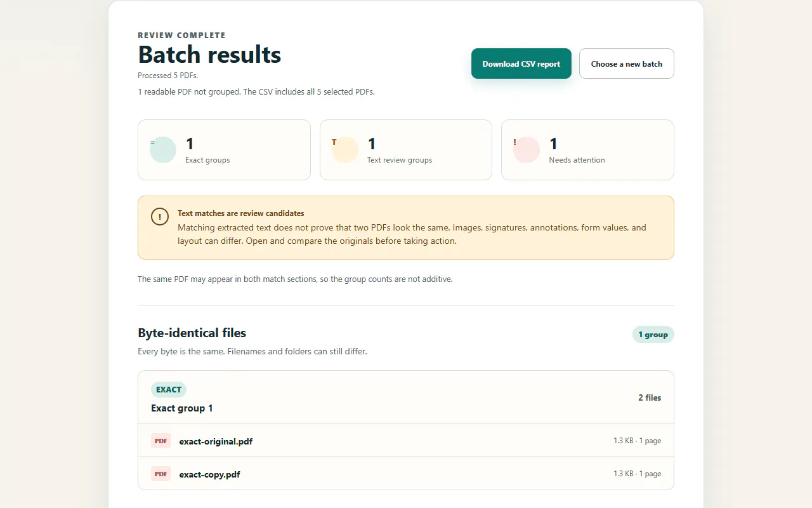Viewport: 812px width, 508px height.
Task: Select the Exact group 1 heading
Action: point(182,408)
